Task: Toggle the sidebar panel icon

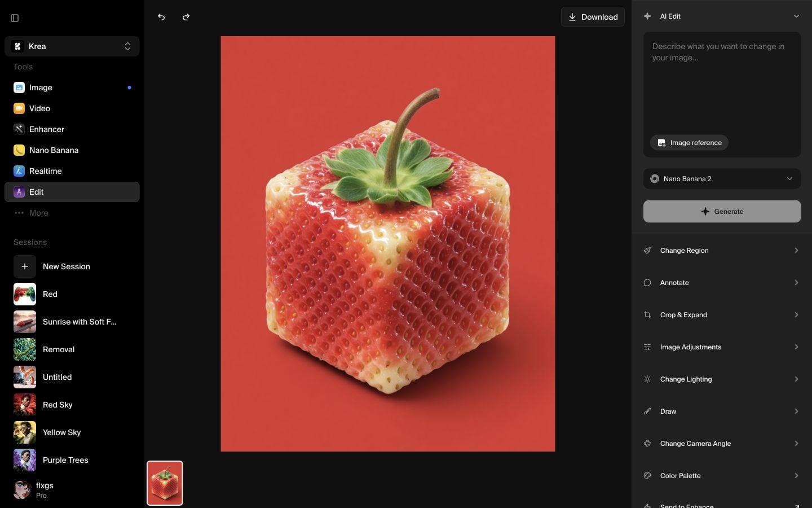Action: [x=15, y=18]
